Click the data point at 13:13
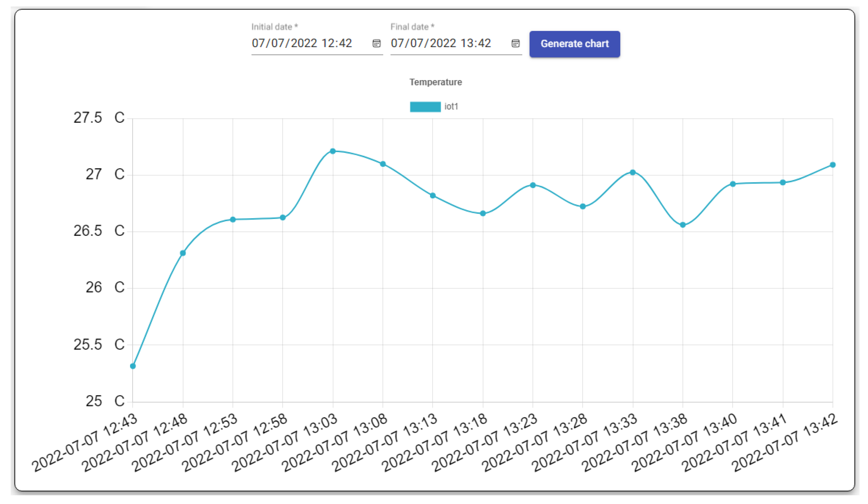This screenshot has height=504, width=868. (x=433, y=196)
